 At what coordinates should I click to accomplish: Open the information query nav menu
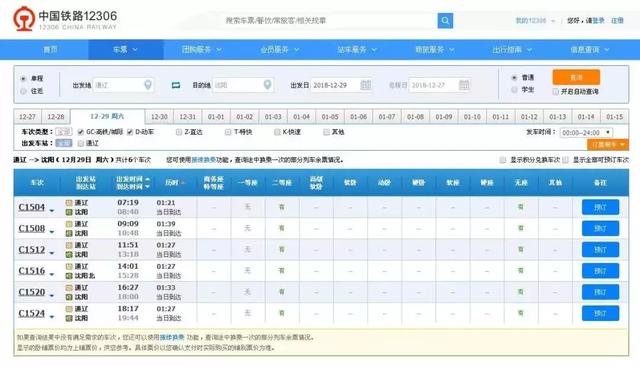coord(590,50)
